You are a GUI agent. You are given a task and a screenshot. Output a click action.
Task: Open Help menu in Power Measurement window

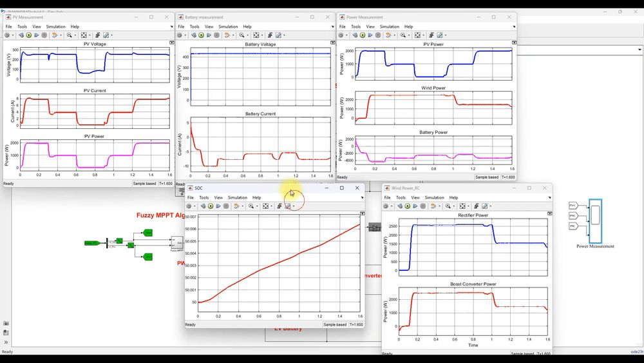(x=408, y=26)
